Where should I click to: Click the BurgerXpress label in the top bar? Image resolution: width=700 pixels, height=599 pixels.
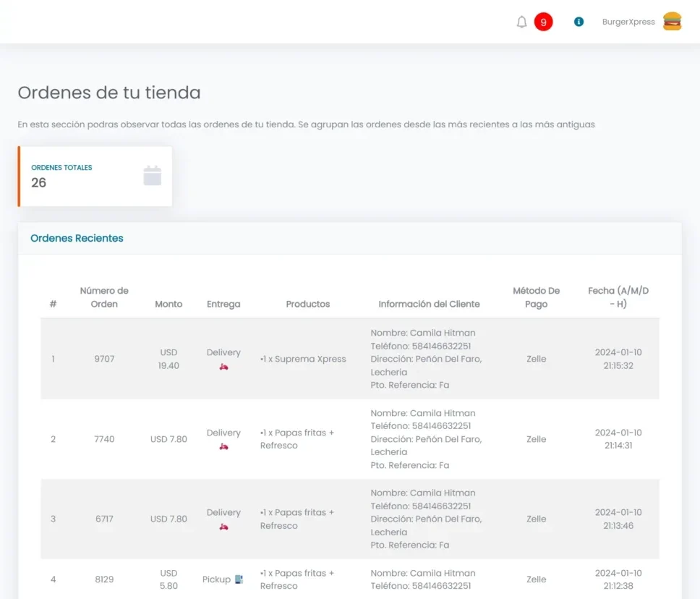pos(628,21)
